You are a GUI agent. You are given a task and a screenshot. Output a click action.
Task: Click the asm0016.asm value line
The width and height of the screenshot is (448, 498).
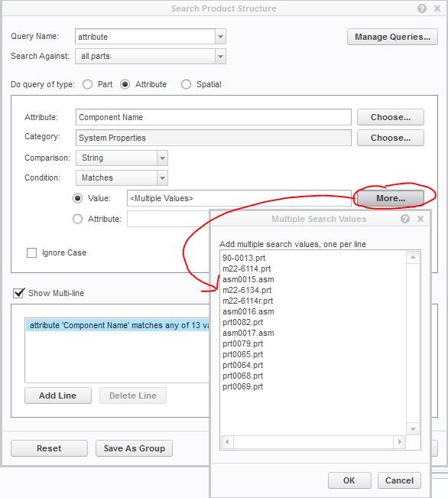(248, 312)
